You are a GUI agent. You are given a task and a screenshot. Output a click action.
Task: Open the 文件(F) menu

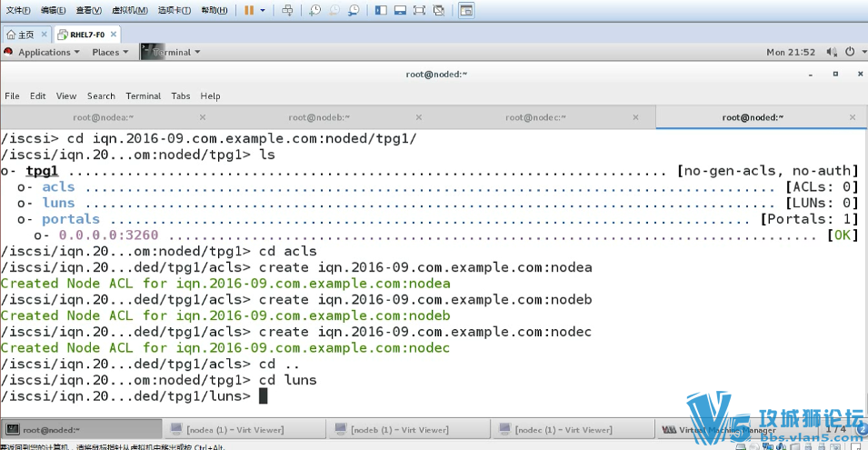tap(18, 10)
